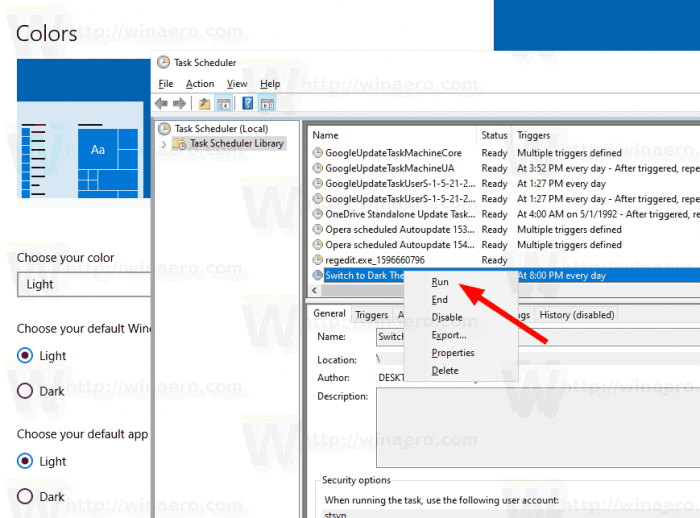Click the Up one level folder icon

(x=205, y=104)
